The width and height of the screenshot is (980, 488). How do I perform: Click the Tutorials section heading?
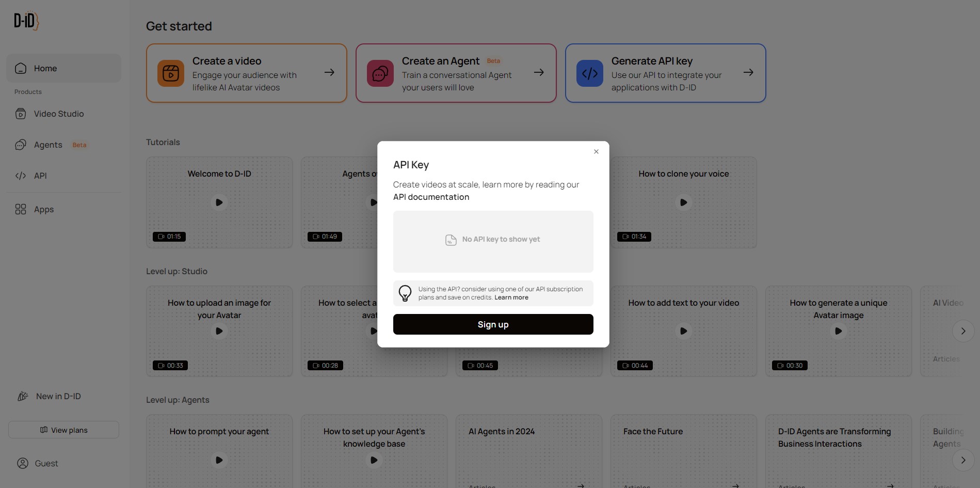coord(163,142)
